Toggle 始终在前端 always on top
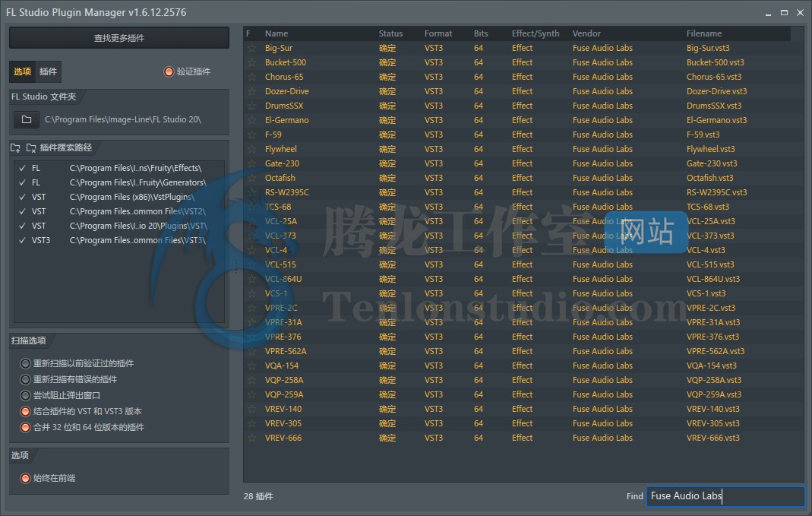The width and height of the screenshot is (812, 516). pyautogui.click(x=25, y=478)
